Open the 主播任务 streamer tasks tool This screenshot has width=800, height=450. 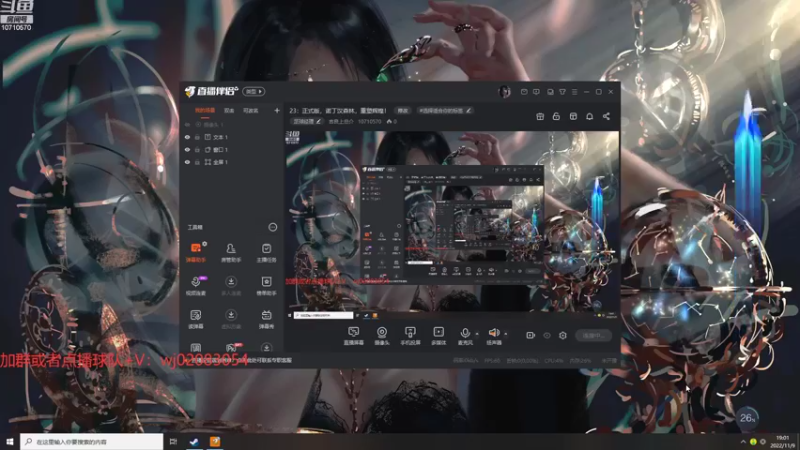266,253
